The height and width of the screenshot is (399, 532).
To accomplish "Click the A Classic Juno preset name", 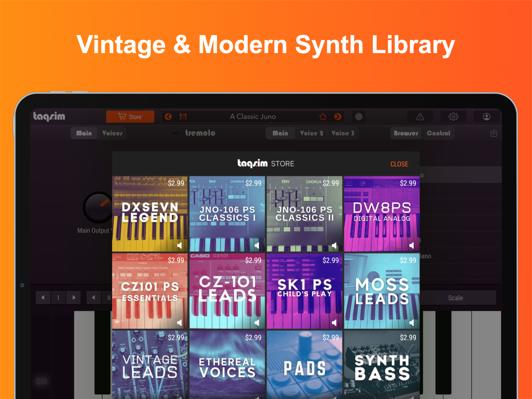I will (253, 117).
